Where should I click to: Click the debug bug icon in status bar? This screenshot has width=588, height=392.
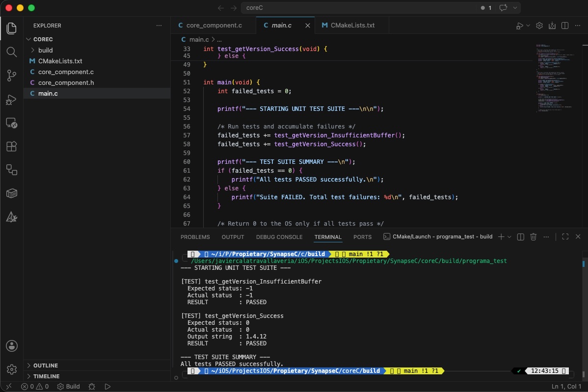[x=92, y=387]
